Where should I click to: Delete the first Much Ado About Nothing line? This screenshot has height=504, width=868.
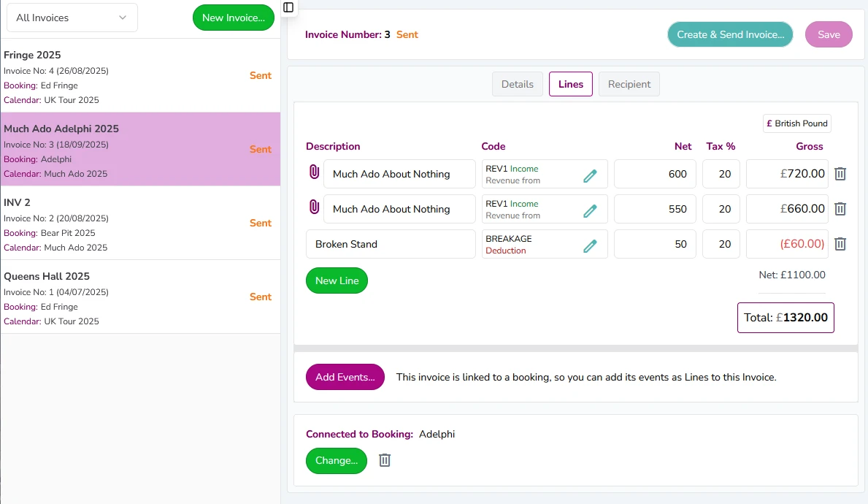pos(840,174)
